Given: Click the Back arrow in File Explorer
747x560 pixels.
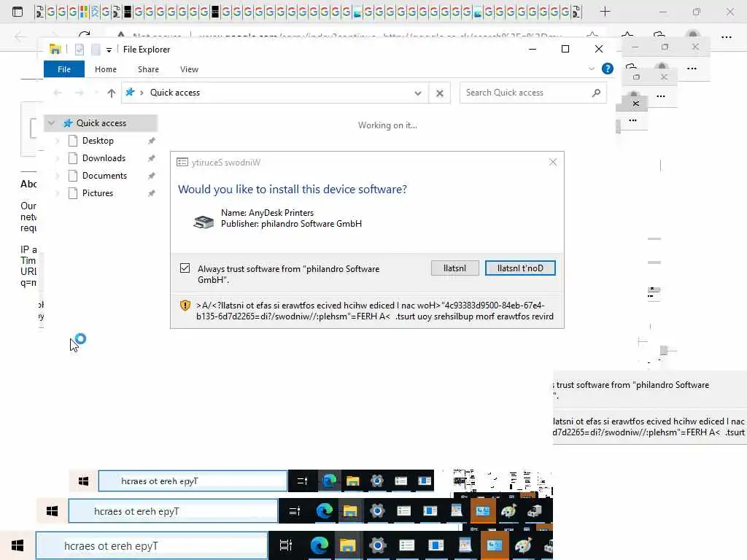Looking at the screenshot, I should point(58,93).
